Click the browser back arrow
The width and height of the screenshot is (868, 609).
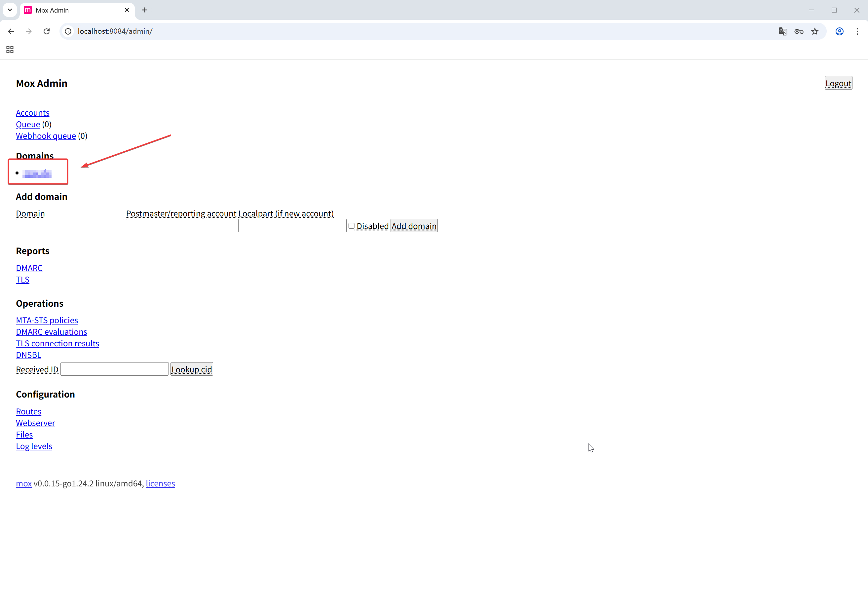click(x=11, y=31)
